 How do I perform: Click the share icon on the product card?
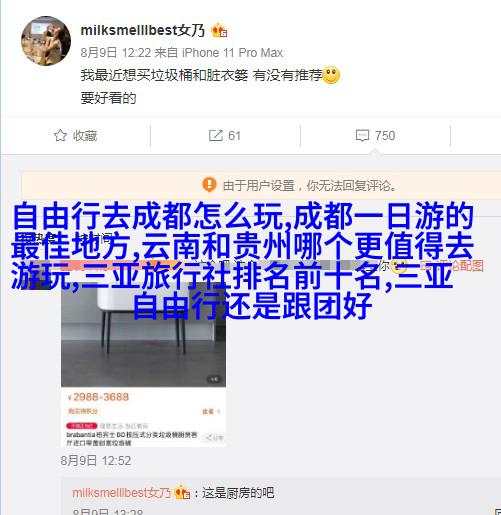pyautogui.click(x=214, y=437)
